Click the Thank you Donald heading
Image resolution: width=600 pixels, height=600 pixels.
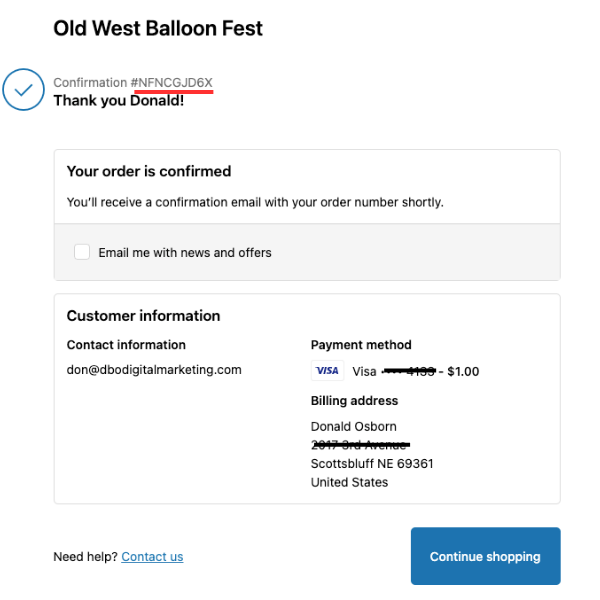pyautogui.click(x=119, y=101)
